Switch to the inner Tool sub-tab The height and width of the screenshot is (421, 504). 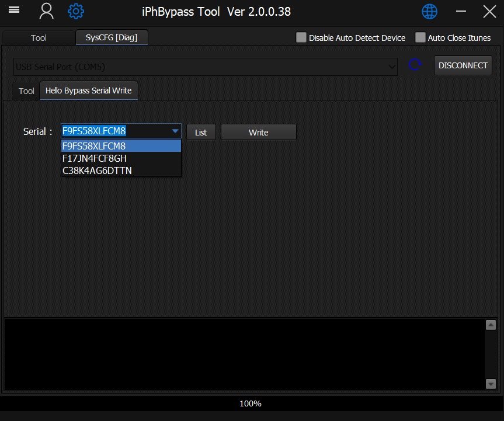click(x=26, y=91)
